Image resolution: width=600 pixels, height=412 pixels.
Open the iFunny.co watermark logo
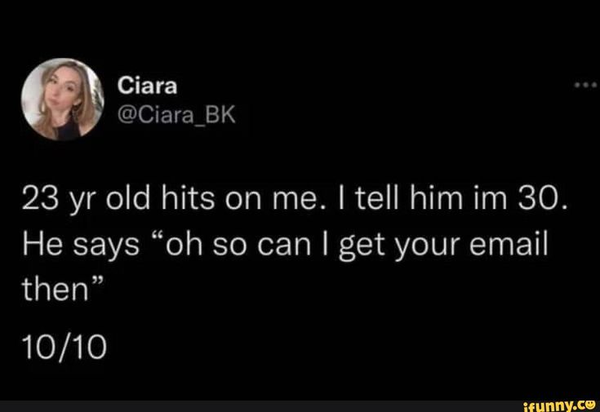[x=557, y=406]
